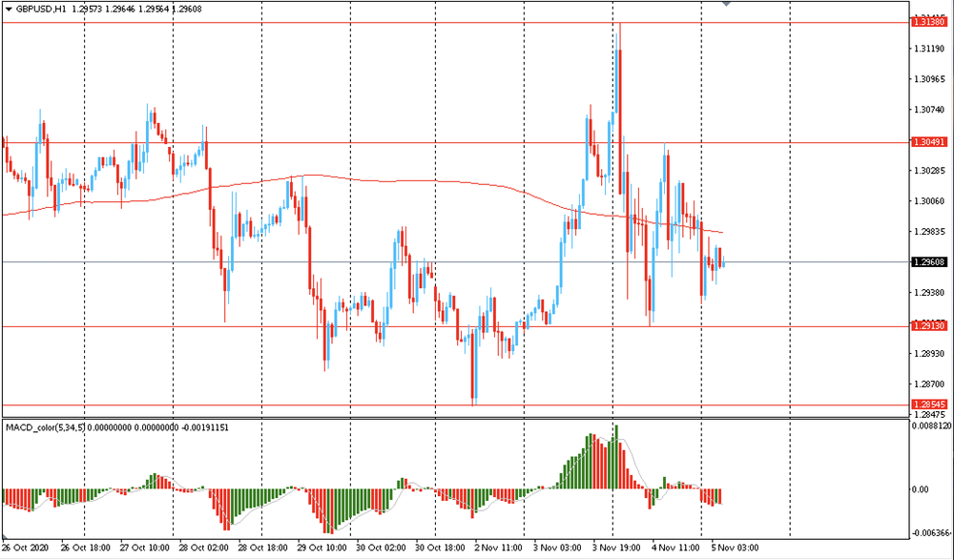The height and width of the screenshot is (560, 954).
Task: Click the triangle arrow beside GBPUSD,H1 title
Action: (x=8, y=8)
